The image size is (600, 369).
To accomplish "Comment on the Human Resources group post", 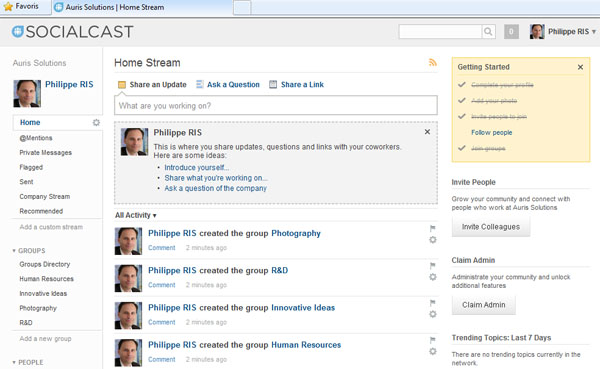I will click(x=161, y=359).
